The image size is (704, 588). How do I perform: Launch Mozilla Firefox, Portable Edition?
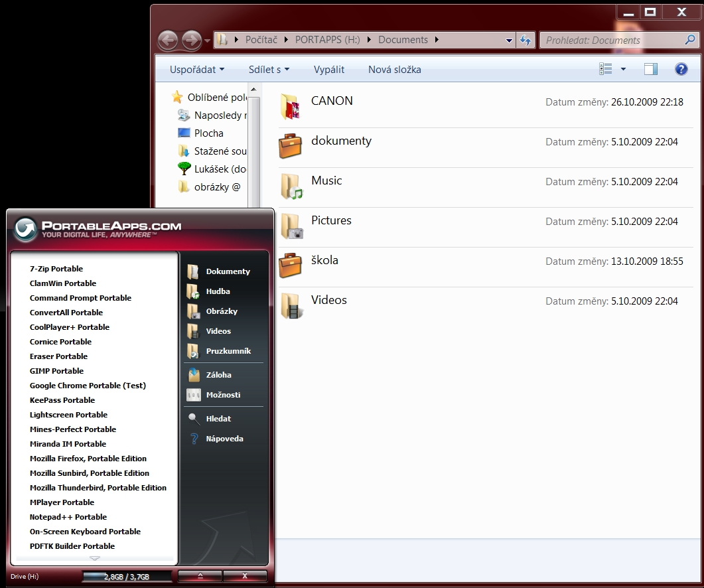(88, 459)
